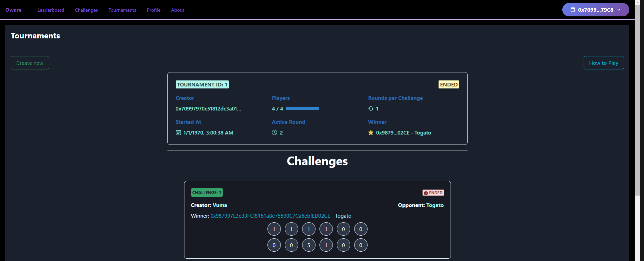Click the bottom-row pit showing 1
Screen dimensions: 644x261
point(326,245)
